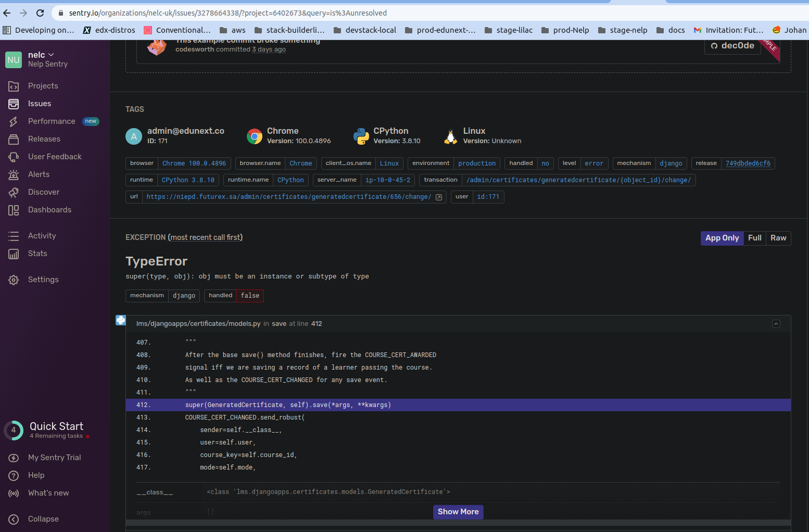Viewport: 809px width, 532px height.
Task: Click the mechanism django tag value
Action: tap(671, 163)
